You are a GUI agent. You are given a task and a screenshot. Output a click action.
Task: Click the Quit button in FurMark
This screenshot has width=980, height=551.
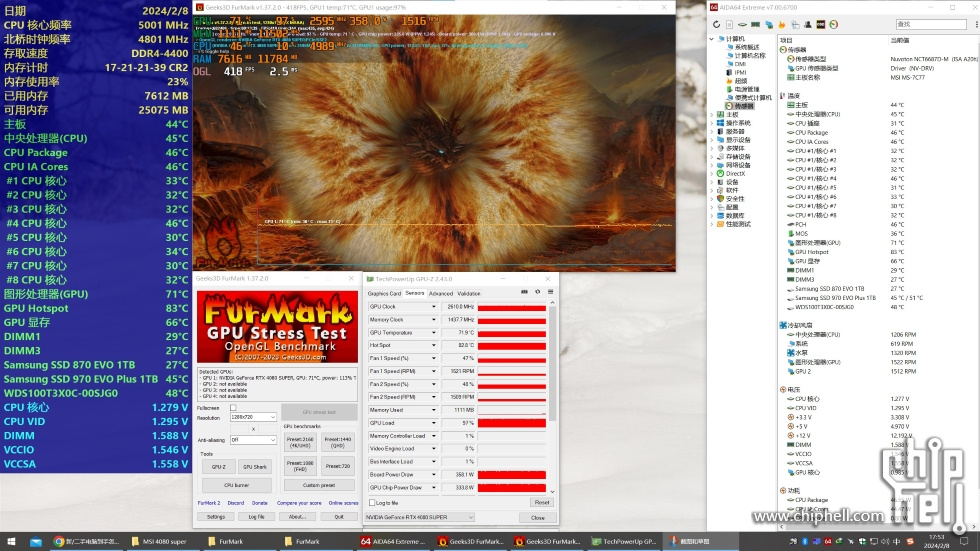pos(338,517)
